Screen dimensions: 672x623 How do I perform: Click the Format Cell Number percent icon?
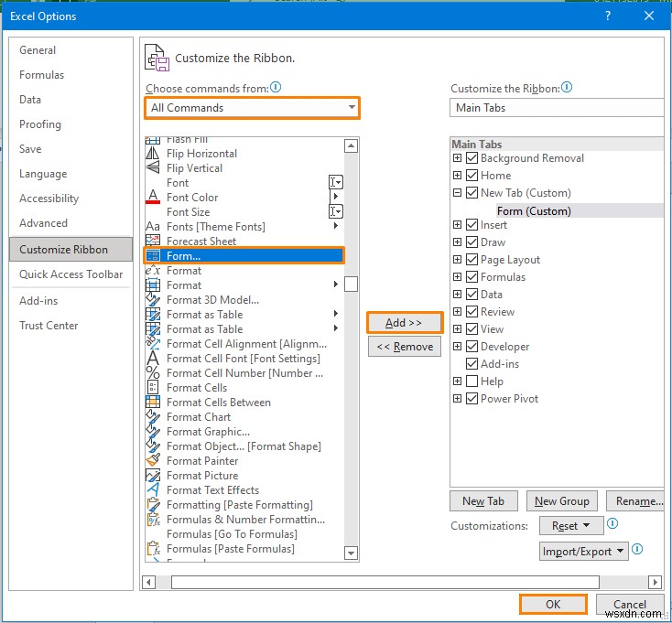(x=153, y=372)
